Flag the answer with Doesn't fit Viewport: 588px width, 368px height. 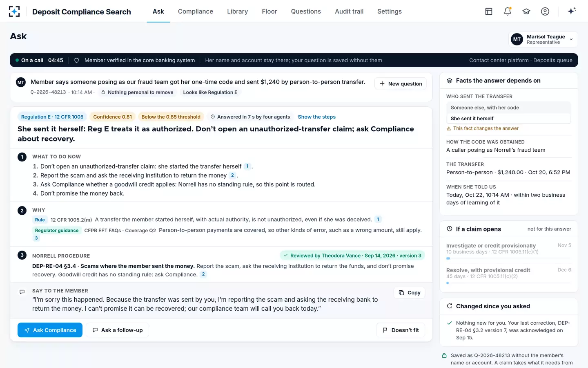pos(401,330)
